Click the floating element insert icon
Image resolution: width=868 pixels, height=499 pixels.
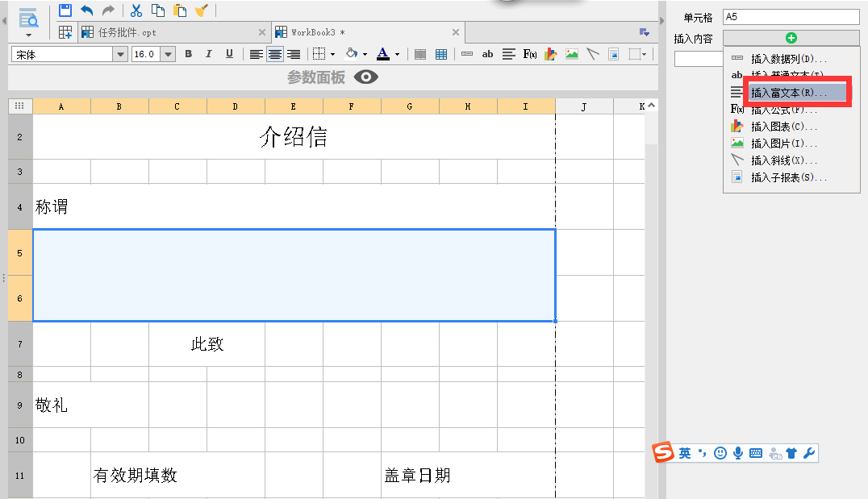coord(635,54)
